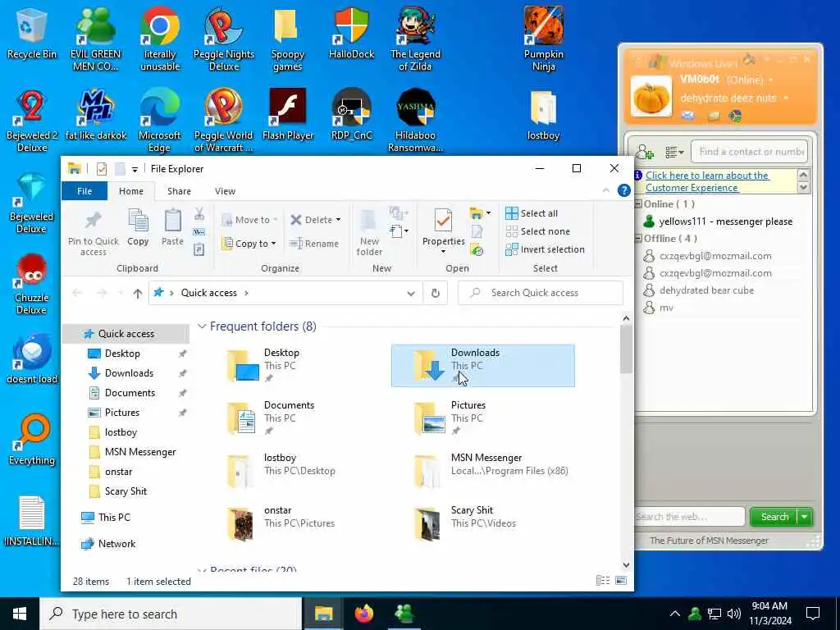
Task: Click the Search Quick access field
Action: point(541,293)
